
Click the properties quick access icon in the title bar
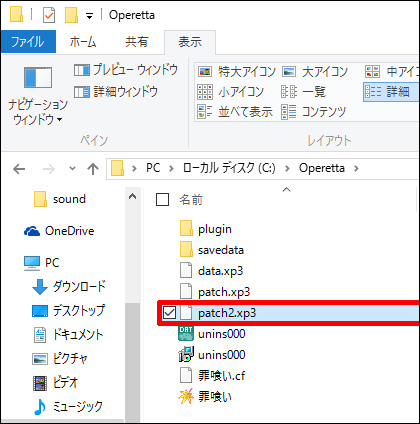(x=49, y=15)
